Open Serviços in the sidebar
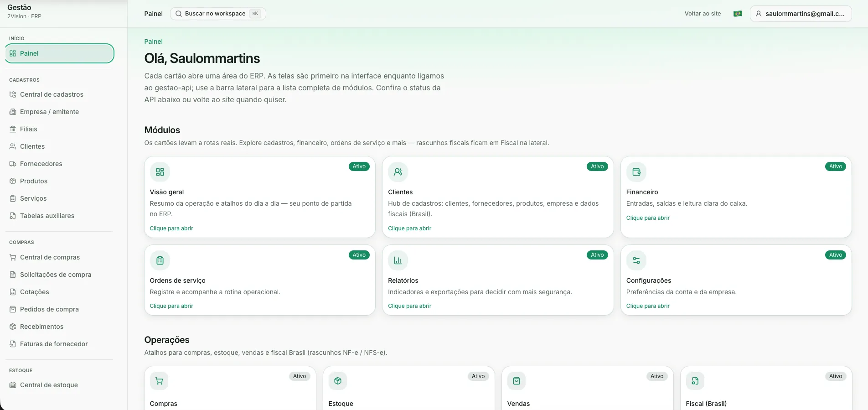 [x=60, y=198]
